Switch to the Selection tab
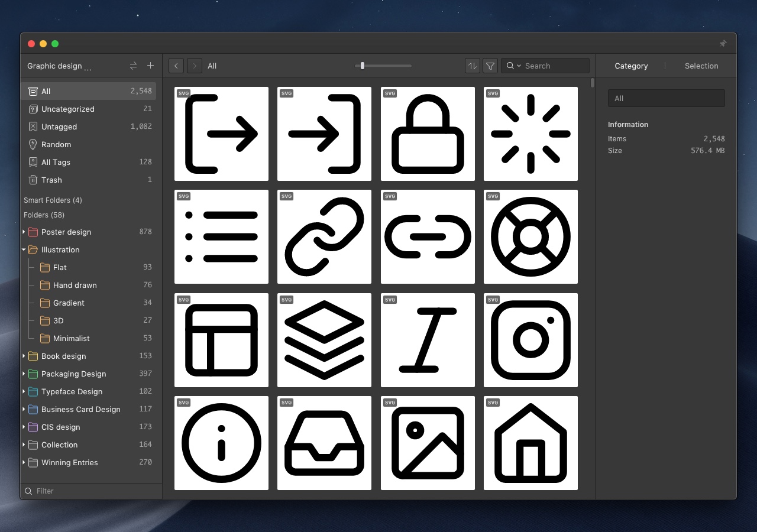Viewport: 757px width, 532px height. (701, 66)
